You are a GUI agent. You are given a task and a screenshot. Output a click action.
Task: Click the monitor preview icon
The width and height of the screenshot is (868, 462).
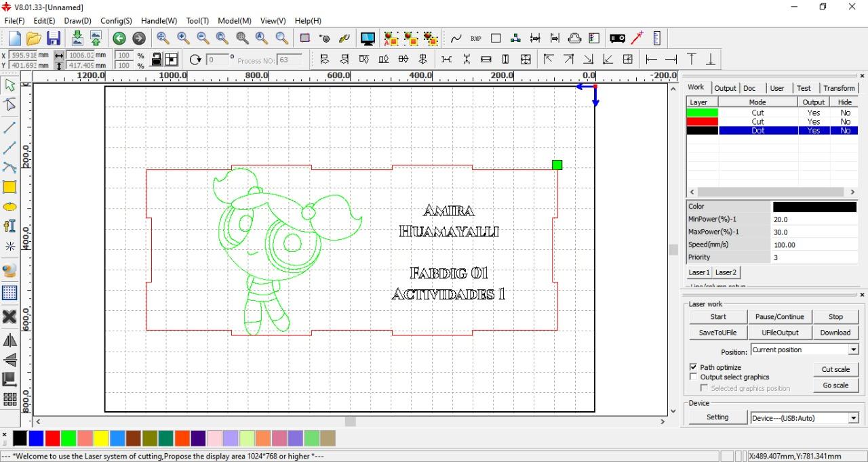(x=368, y=39)
